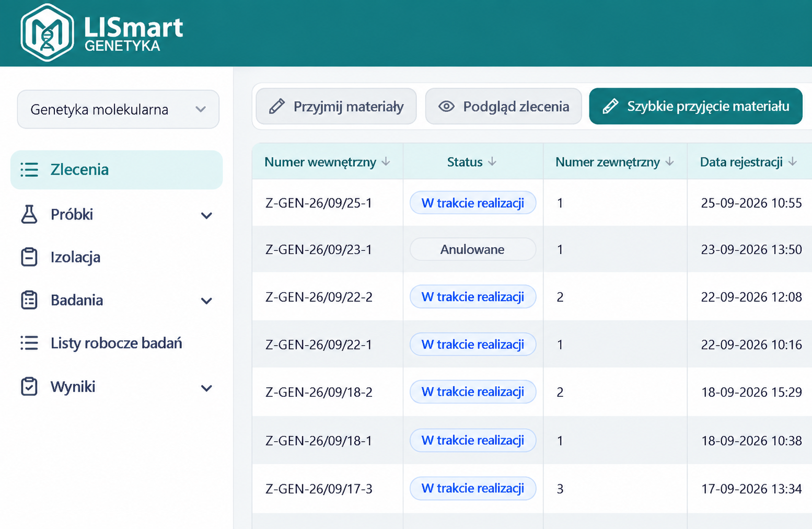Select order Z-GEN-26/09/25-1
812x529 pixels.
[x=319, y=203]
